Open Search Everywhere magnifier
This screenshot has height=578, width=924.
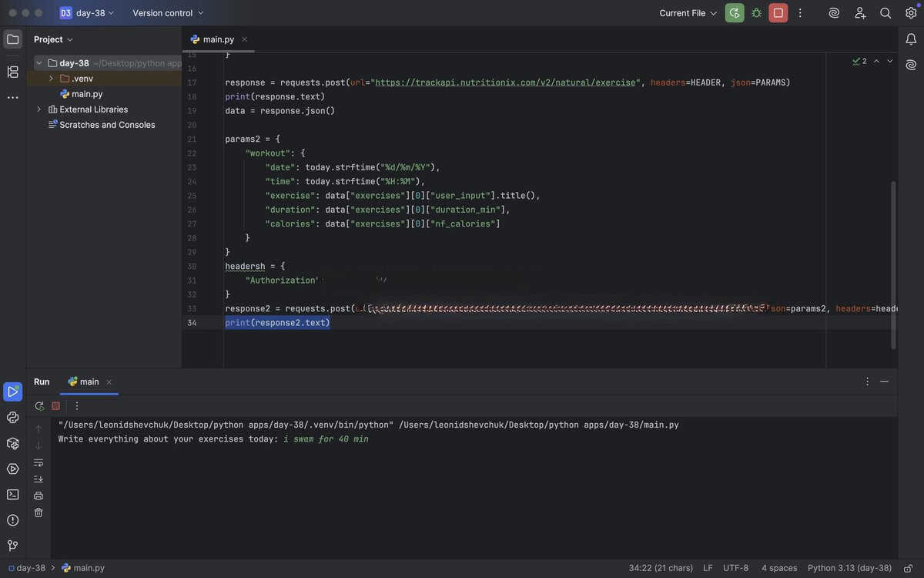pos(885,13)
